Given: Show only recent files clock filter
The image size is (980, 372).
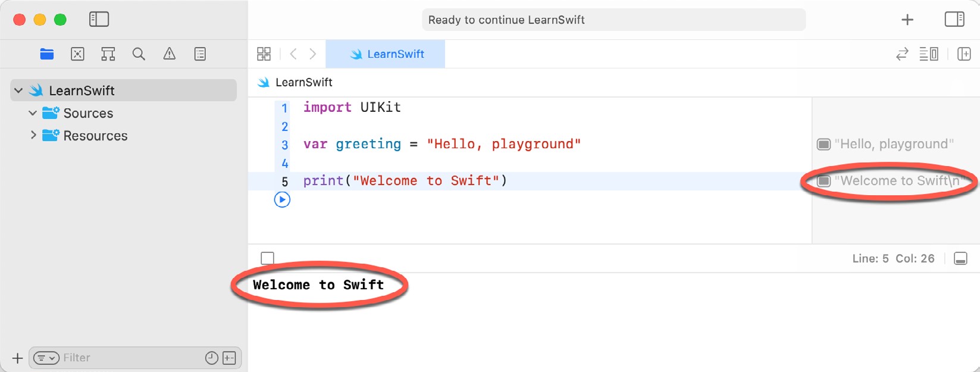Looking at the screenshot, I should click(211, 358).
